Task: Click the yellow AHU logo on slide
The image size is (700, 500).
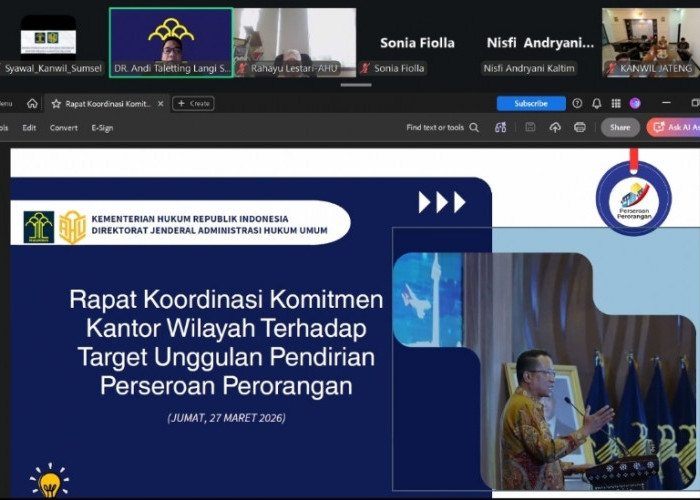Action: [72, 227]
